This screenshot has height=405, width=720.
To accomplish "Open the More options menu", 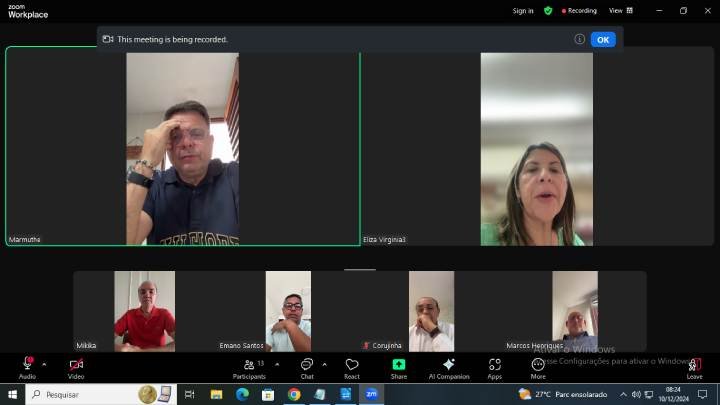I will pyautogui.click(x=538, y=368).
